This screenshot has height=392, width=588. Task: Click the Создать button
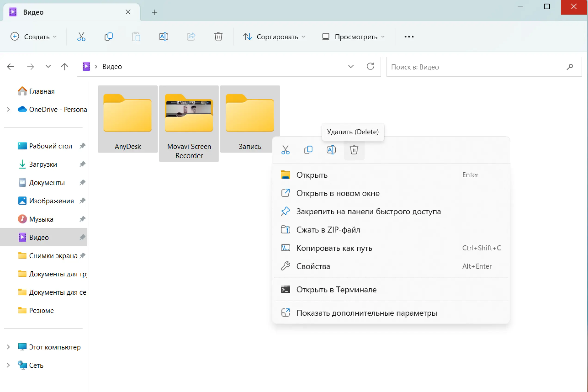pos(34,37)
